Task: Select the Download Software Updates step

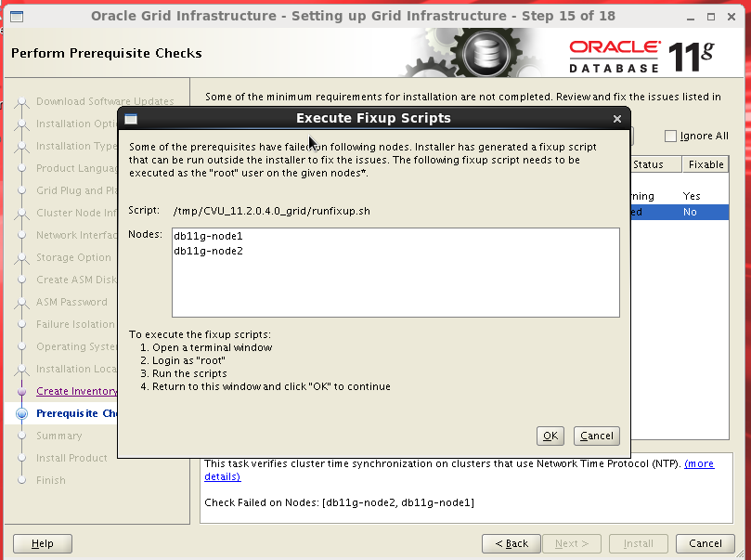Action: pos(105,101)
